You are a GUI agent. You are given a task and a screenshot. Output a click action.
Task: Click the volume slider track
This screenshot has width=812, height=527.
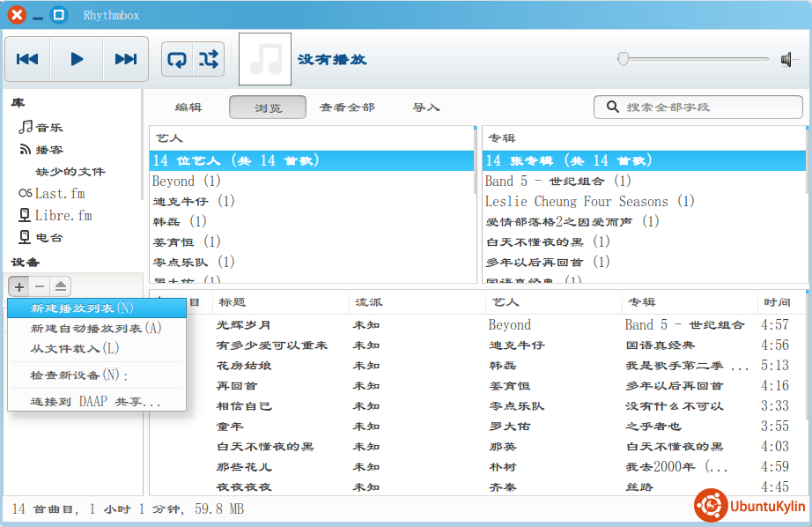coord(696,59)
